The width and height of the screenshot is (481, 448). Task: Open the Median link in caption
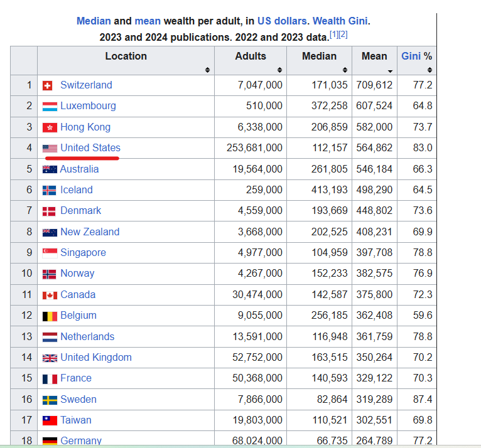94,21
